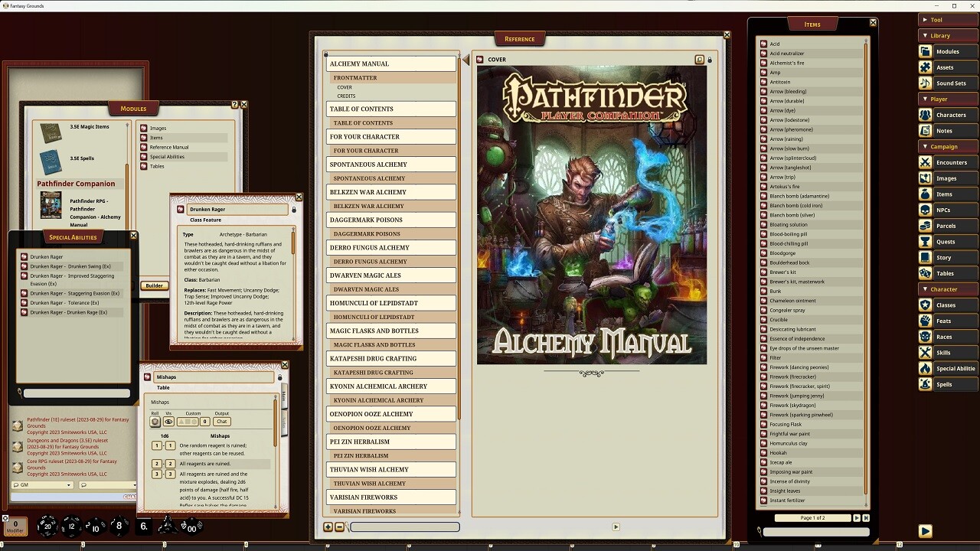Pick the d8 die in dice tray
This screenshot has height=551, width=980.
(x=119, y=526)
